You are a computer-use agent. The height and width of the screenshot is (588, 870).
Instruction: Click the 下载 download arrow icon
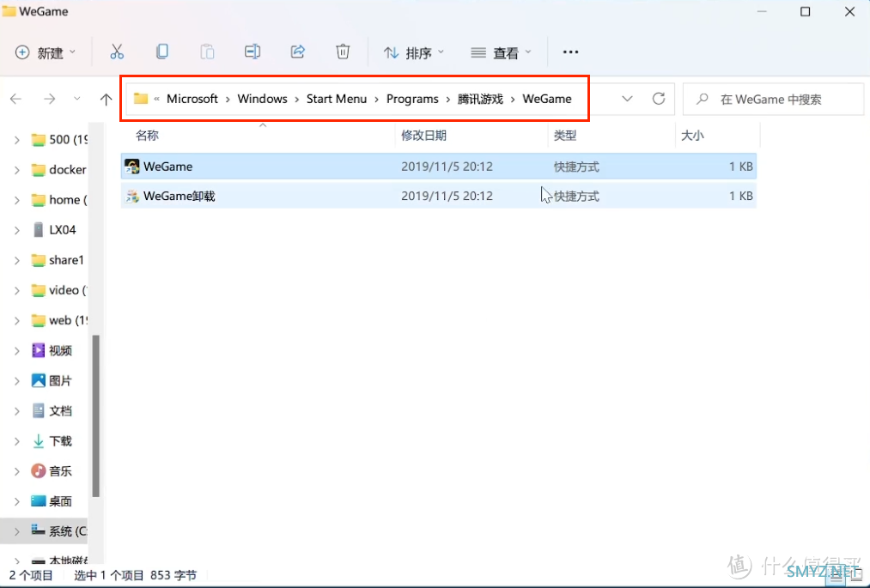pyautogui.click(x=39, y=441)
